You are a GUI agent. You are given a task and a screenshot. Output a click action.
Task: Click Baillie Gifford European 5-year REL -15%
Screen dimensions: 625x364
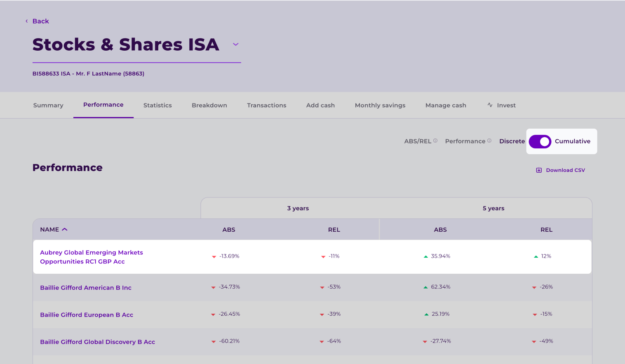(x=546, y=314)
